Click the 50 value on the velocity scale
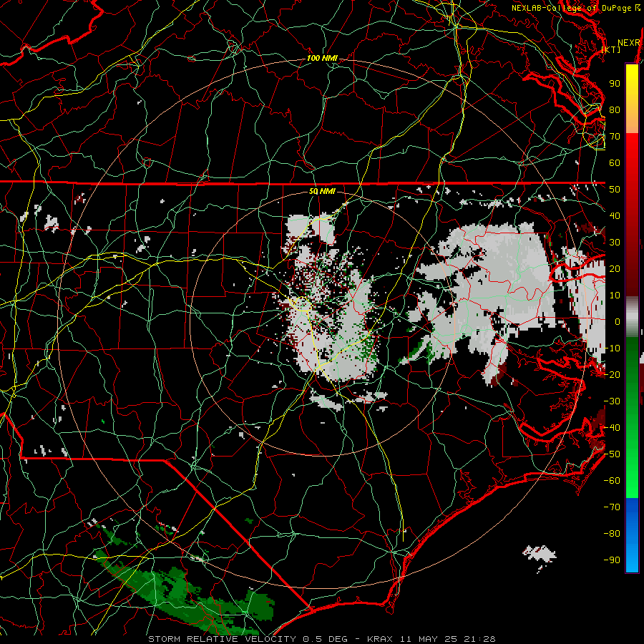 pyautogui.click(x=615, y=190)
